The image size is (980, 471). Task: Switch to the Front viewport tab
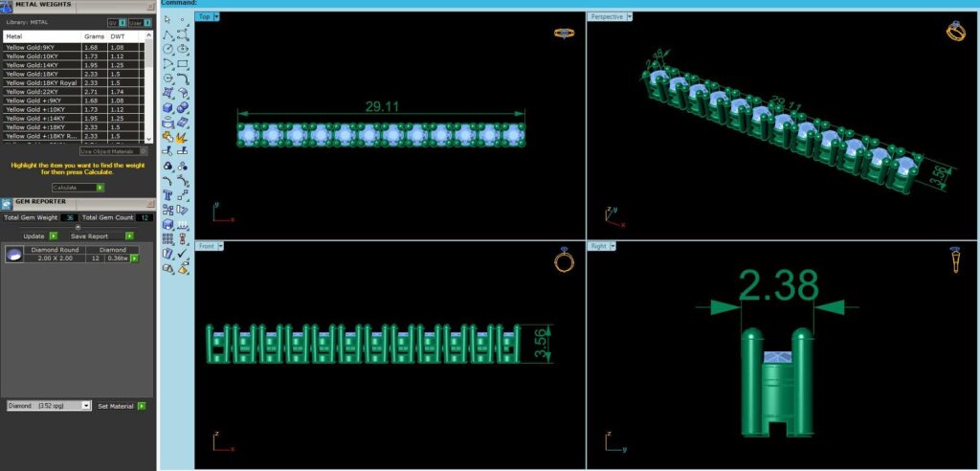[206, 246]
